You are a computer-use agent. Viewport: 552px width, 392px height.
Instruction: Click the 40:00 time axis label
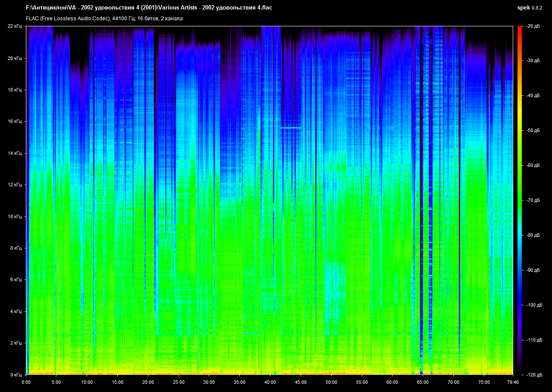(x=270, y=382)
